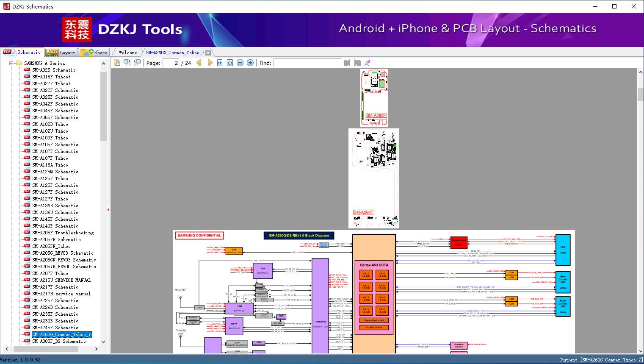Open SM-A107F Tshoo file
This screenshot has height=364, width=644.
[x=50, y=158]
